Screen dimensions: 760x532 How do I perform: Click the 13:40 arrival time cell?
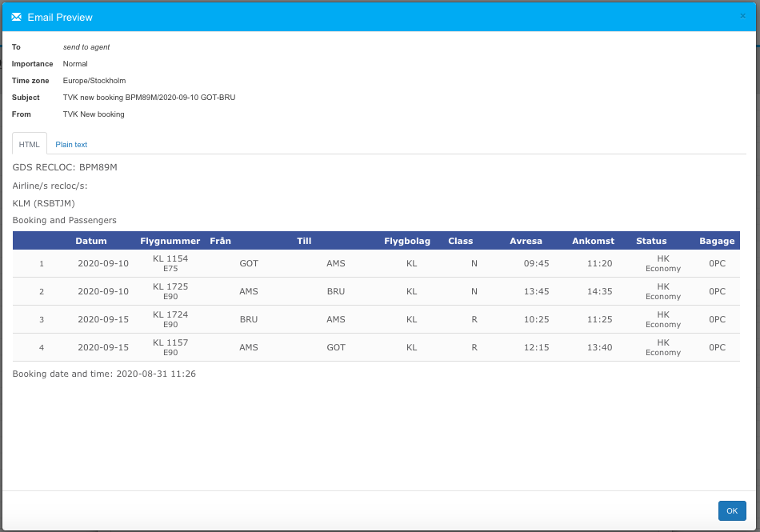pyautogui.click(x=599, y=348)
